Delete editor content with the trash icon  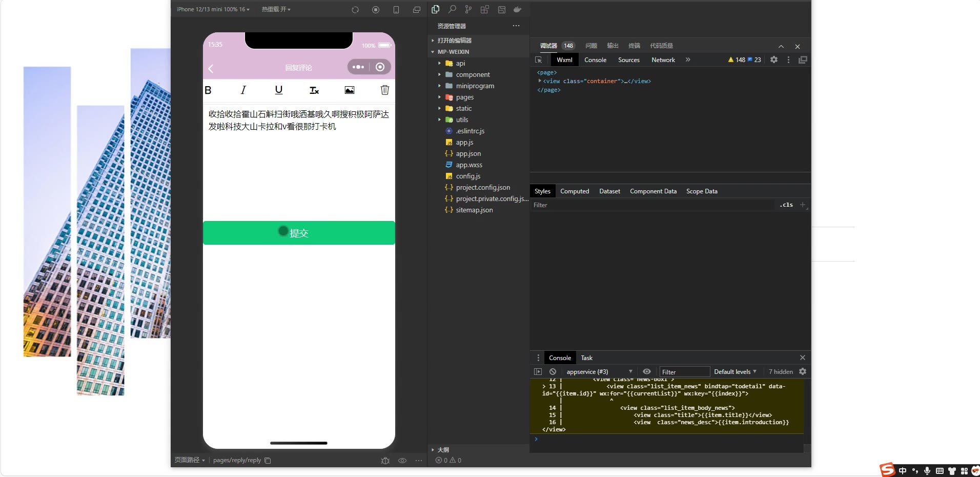(x=385, y=90)
